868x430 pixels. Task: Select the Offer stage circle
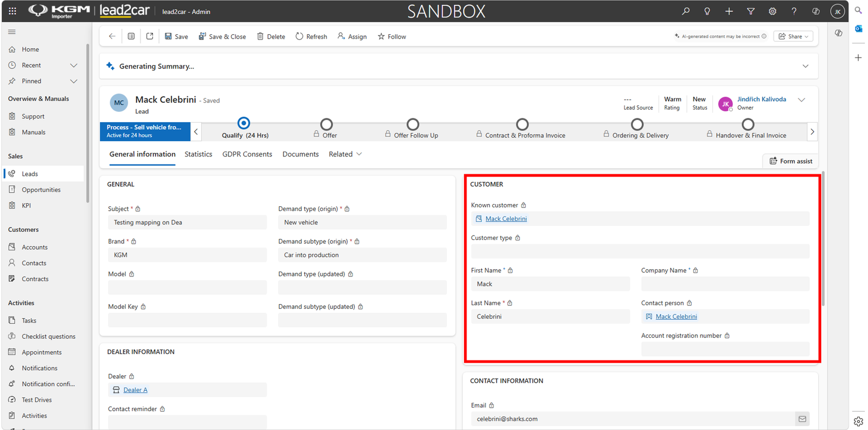(x=326, y=124)
